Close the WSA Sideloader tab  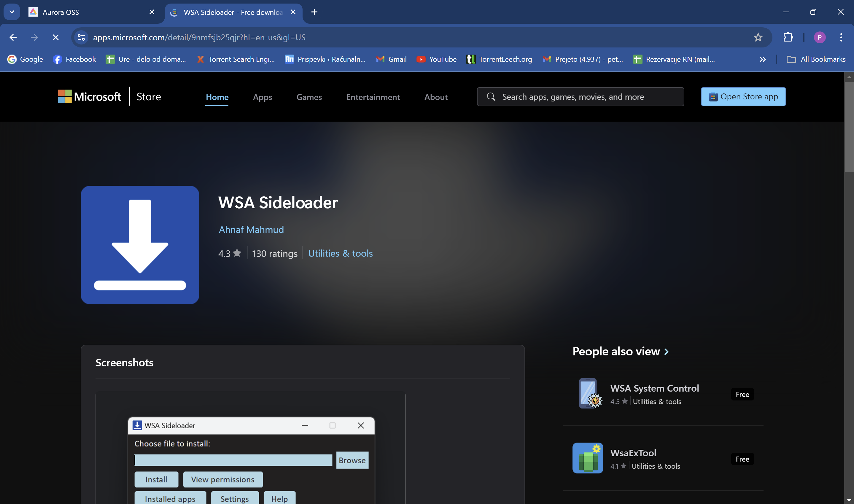click(x=293, y=12)
